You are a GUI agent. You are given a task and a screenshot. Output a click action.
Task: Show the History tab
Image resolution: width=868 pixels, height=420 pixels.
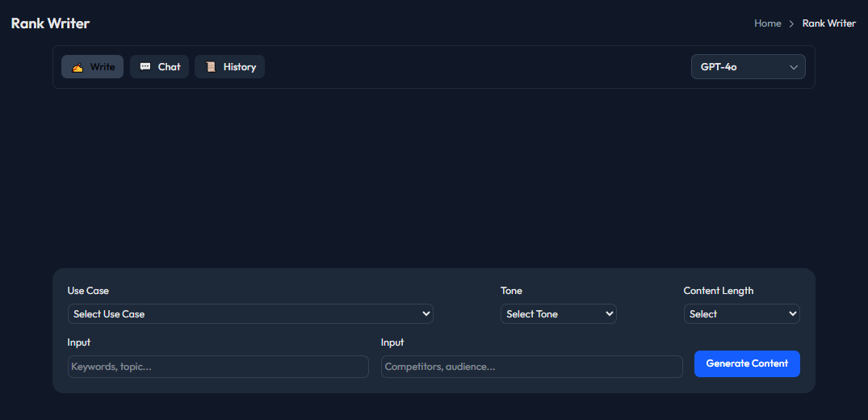click(x=230, y=67)
